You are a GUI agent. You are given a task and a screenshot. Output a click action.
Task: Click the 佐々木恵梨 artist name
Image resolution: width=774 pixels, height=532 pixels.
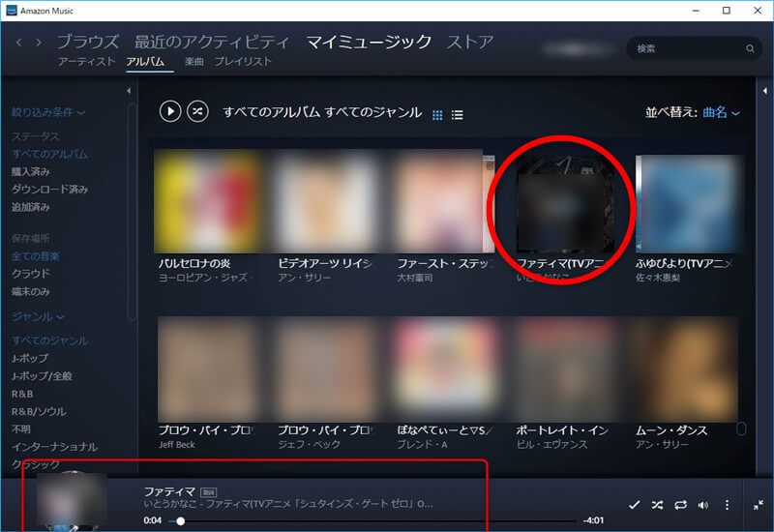[x=658, y=278]
